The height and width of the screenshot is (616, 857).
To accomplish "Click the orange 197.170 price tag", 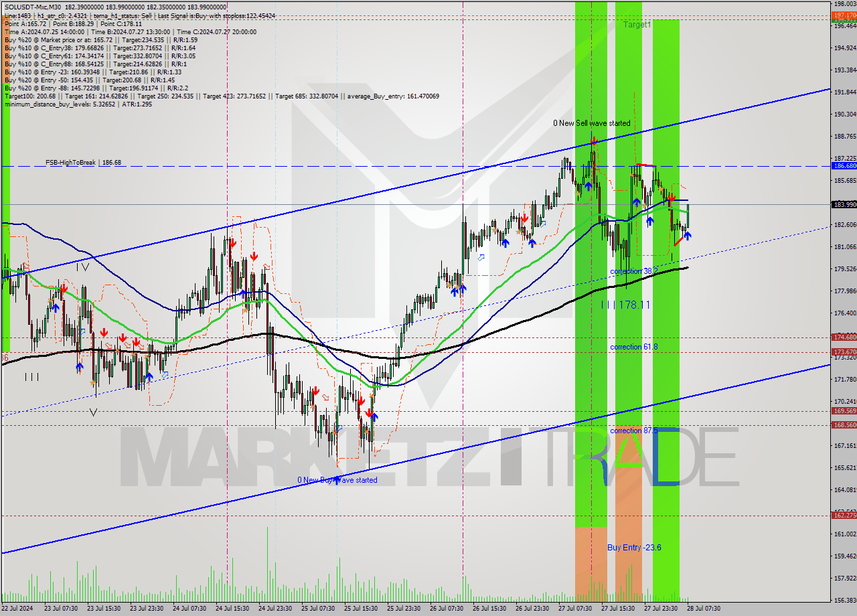I will click(x=844, y=15).
